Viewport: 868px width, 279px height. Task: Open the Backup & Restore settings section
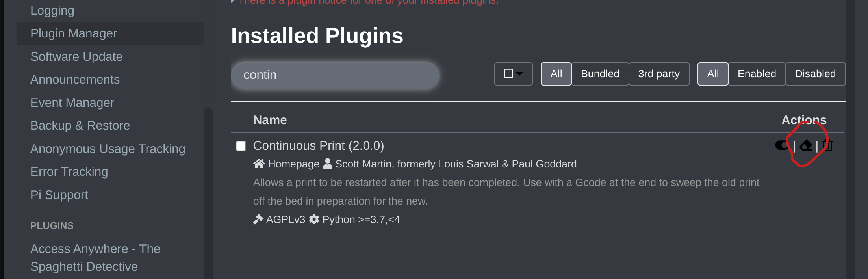point(80,125)
